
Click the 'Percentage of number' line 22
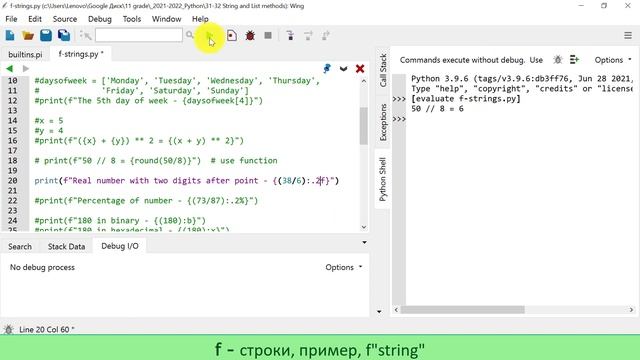coord(146,200)
